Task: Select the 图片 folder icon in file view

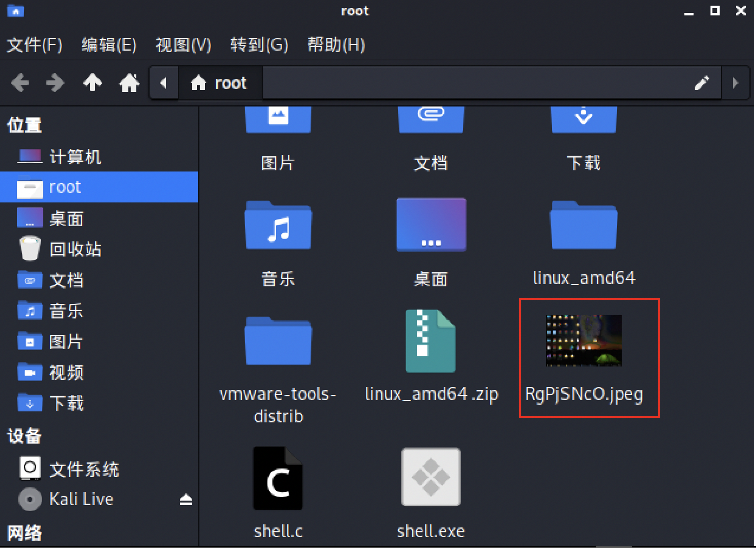Action: point(278,120)
